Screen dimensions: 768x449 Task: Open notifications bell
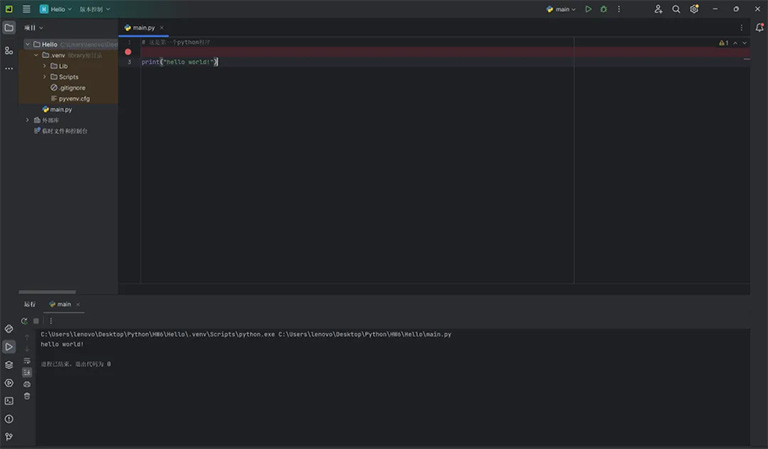coord(759,27)
